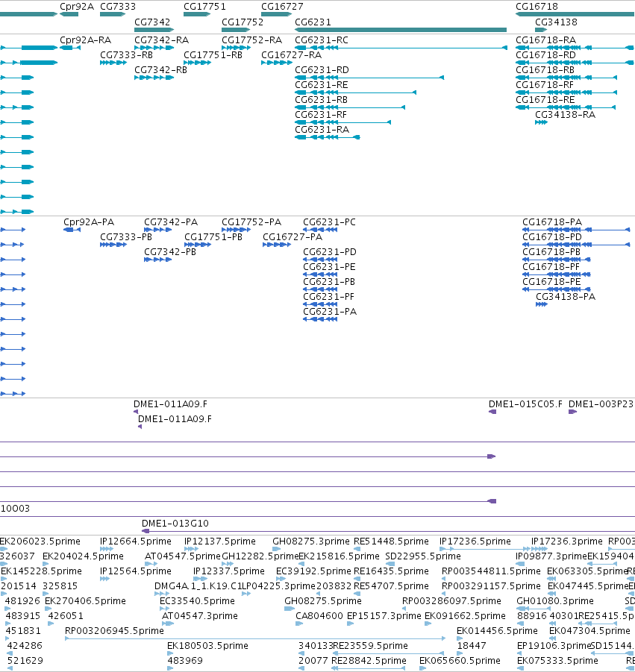
Task: Select protein CG6231-PE
Action: pyautogui.click(x=329, y=266)
